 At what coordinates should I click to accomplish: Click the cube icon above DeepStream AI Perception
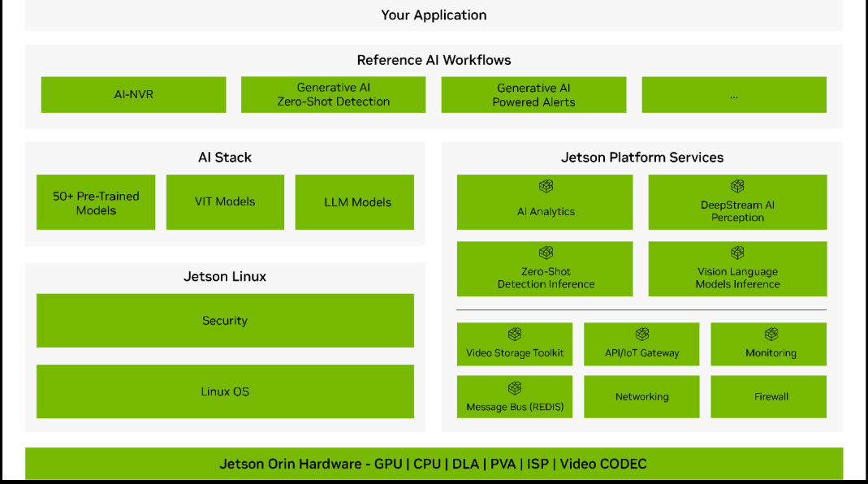737,186
